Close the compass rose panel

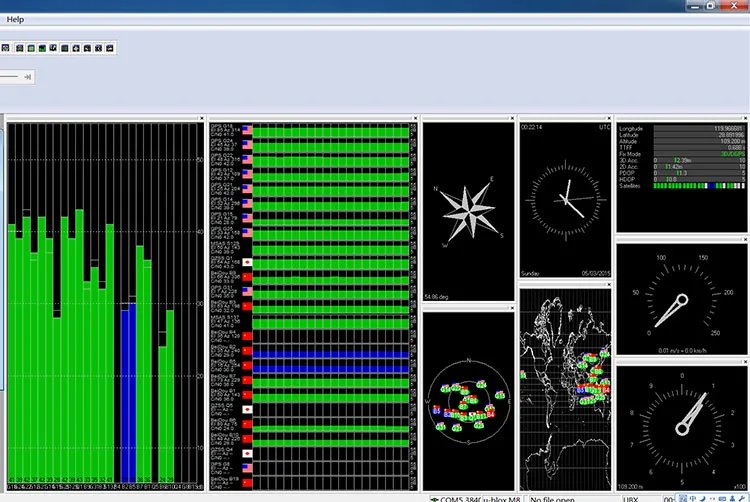pyautogui.click(x=512, y=118)
